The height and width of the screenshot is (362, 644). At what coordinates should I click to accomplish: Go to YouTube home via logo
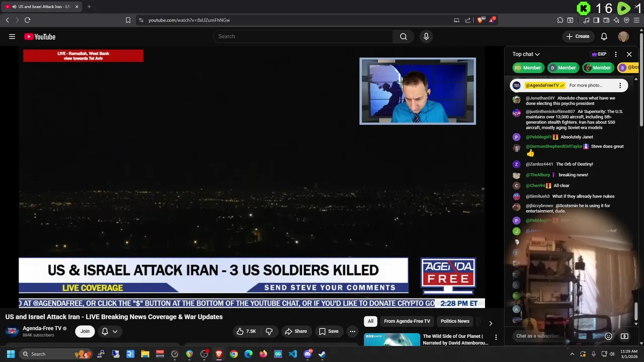[40, 36]
